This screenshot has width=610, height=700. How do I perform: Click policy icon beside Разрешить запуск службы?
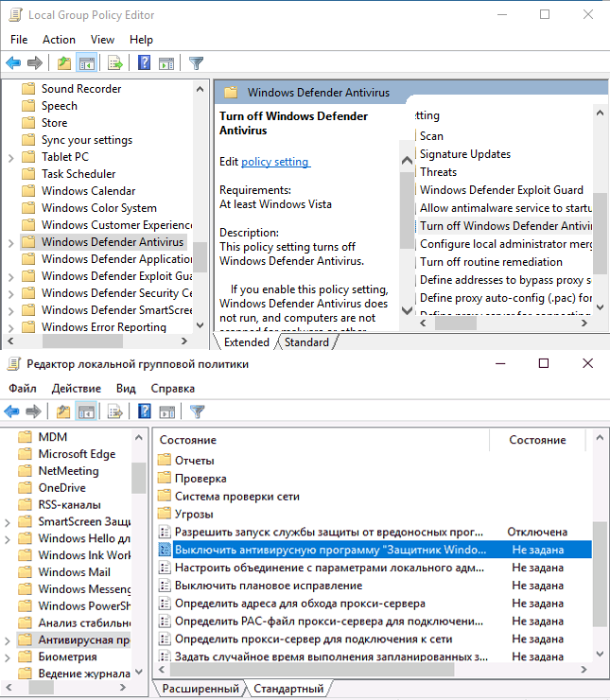(165, 532)
